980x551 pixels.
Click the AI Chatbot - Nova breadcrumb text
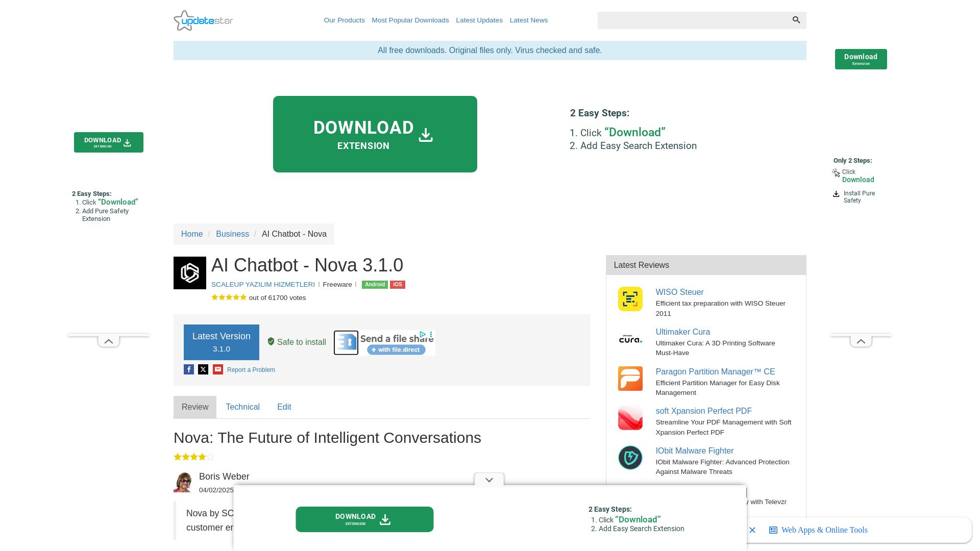294,234
